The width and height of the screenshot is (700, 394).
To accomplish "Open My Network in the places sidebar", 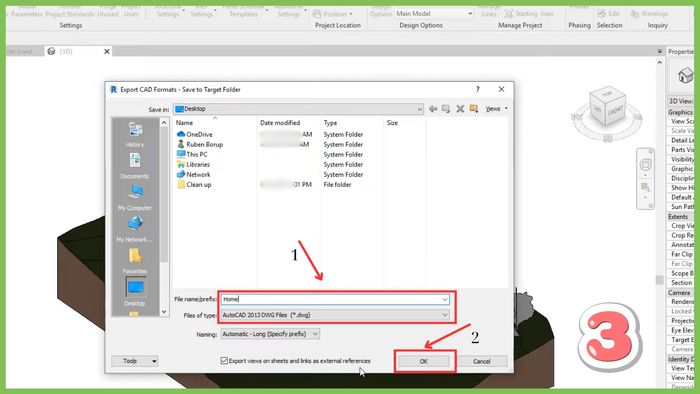I will click(x=135, y=229).
